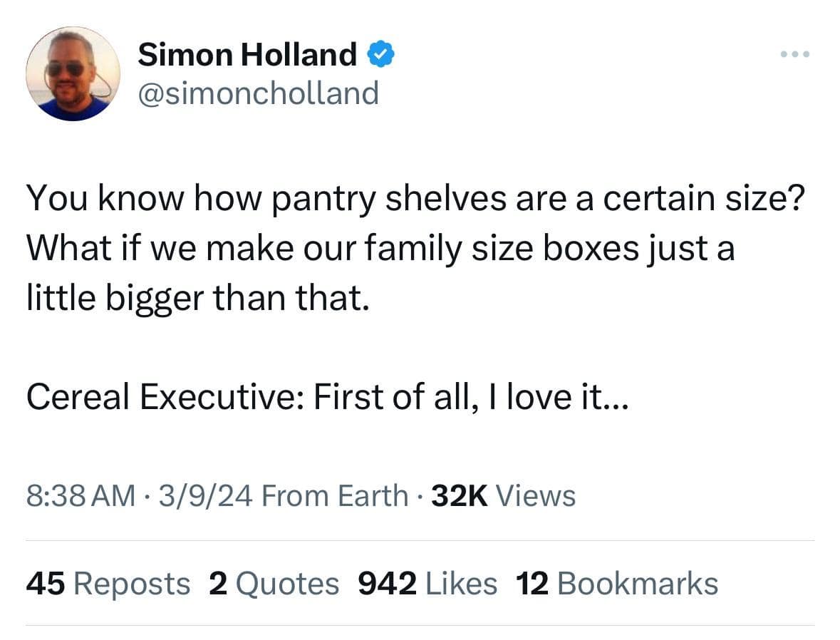
Task: Click the bold 32K view count
Action: point(460,495)
